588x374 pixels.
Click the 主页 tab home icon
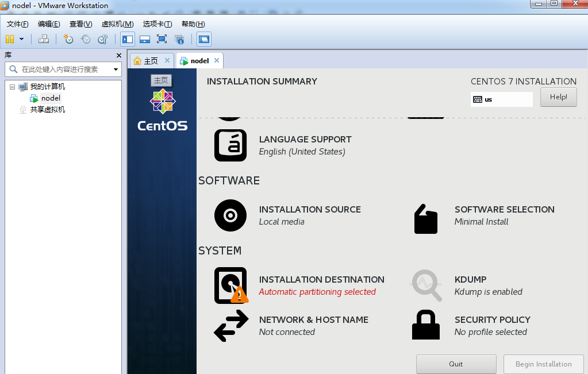[x=137, y=61]
